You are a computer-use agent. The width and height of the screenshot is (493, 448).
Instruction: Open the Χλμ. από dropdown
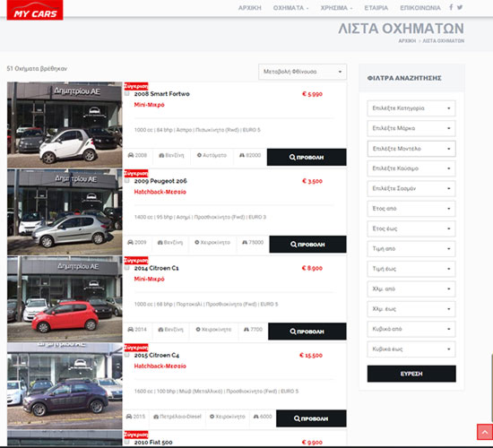[x=411, y=289]
